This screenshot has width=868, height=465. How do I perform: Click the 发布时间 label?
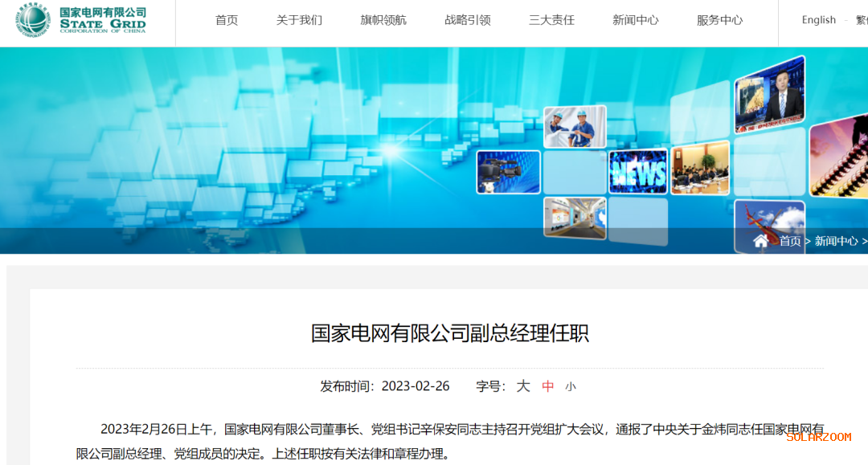[x=348, y=386]
